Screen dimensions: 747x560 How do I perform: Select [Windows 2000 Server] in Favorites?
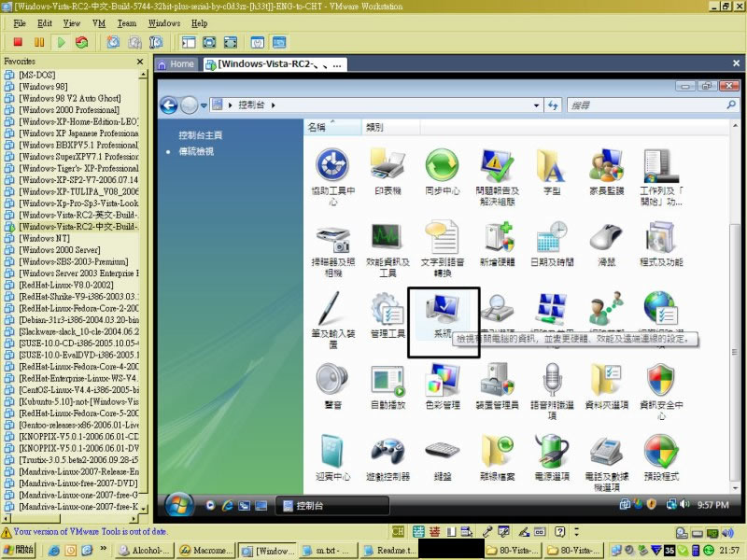(59, 250)
